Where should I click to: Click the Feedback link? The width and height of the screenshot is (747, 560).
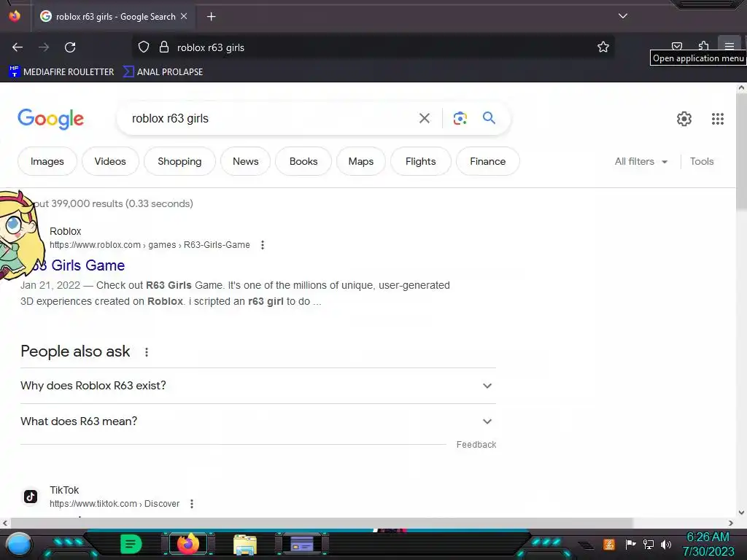(x=476, y=444)
